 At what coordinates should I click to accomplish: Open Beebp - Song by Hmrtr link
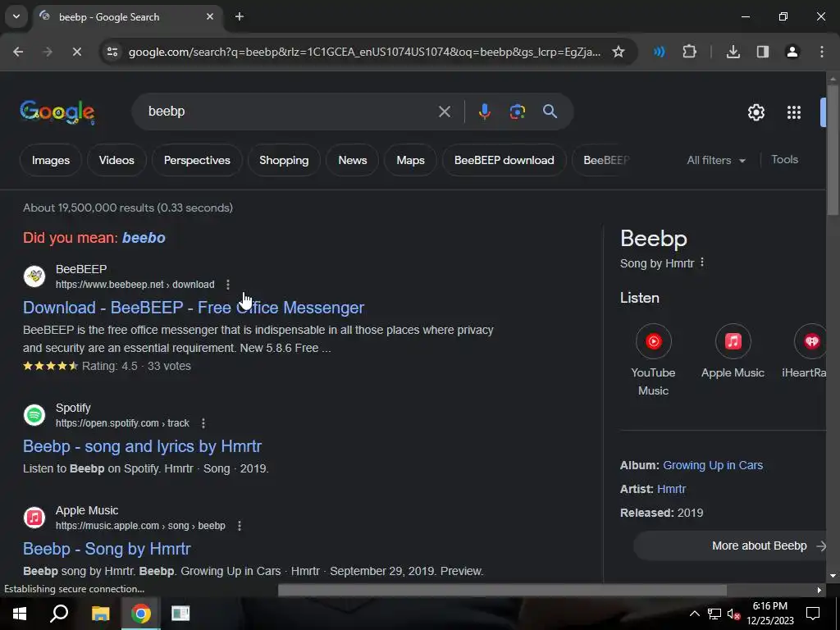coord(107,549)
